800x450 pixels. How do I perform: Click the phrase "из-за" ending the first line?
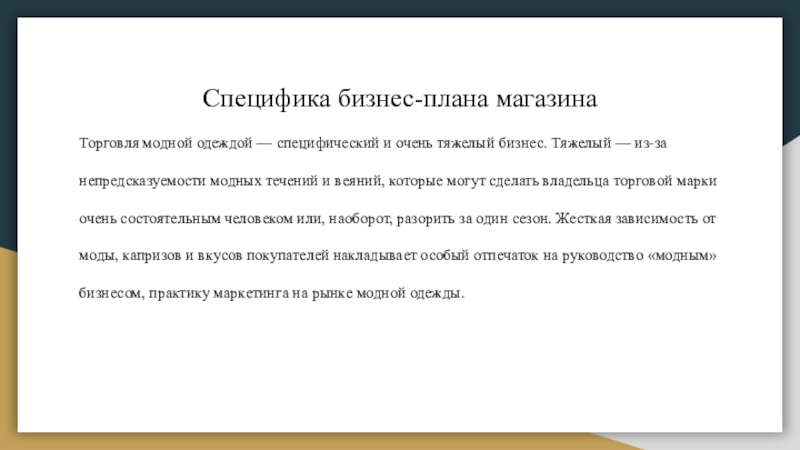click(x=651, y=143)
